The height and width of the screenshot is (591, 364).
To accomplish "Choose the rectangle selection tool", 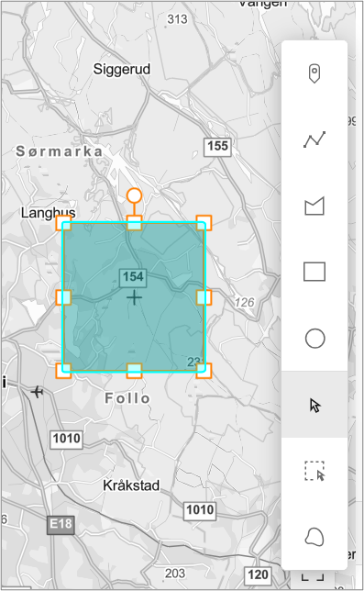I will point(314,471).
